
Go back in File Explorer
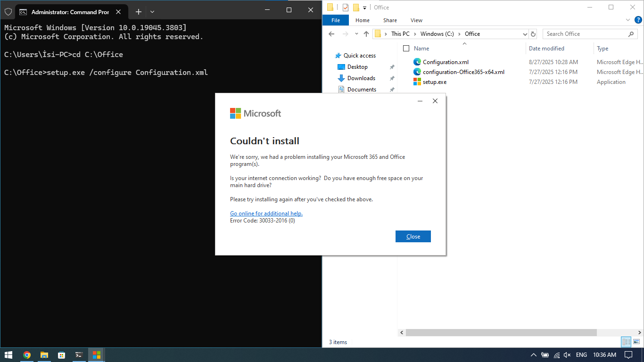click(x=331, y=34)
